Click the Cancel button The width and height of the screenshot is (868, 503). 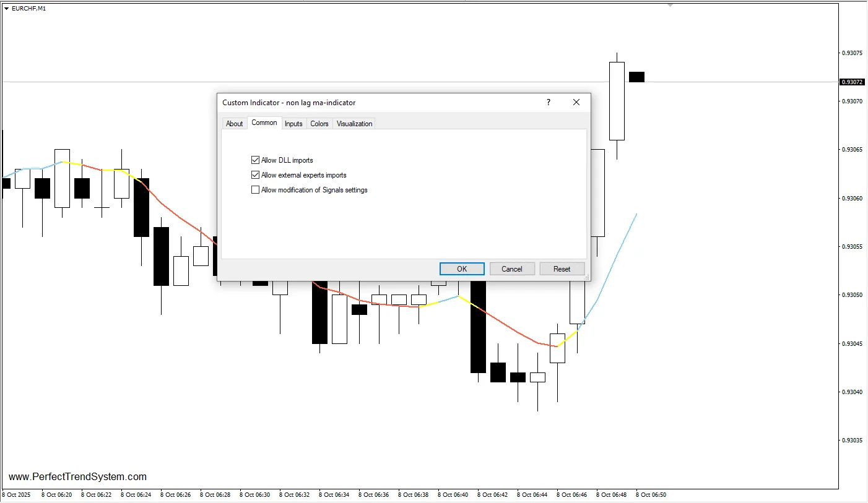(x=512, y=269)
